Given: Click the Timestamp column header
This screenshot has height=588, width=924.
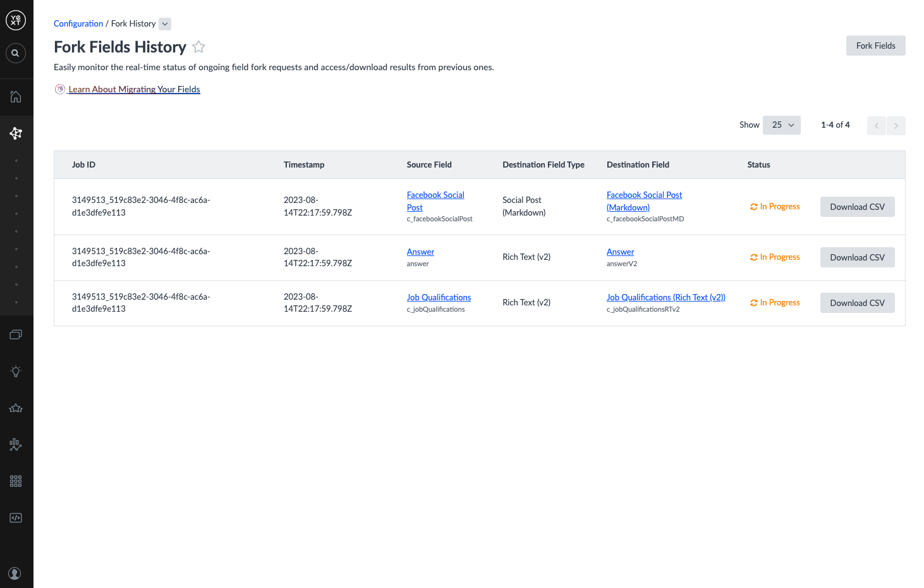Looking at the screenshot, I should pyautogui.click(x=304, y=165).
